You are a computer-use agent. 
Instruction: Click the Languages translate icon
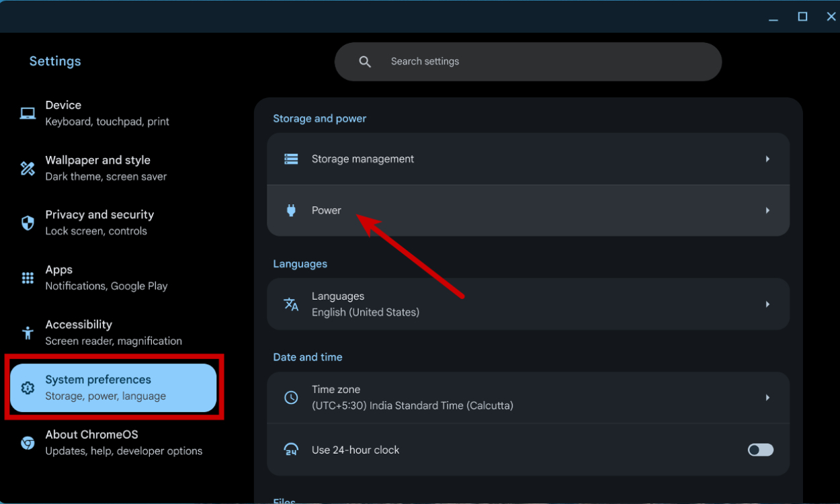(x=291, y=304)
